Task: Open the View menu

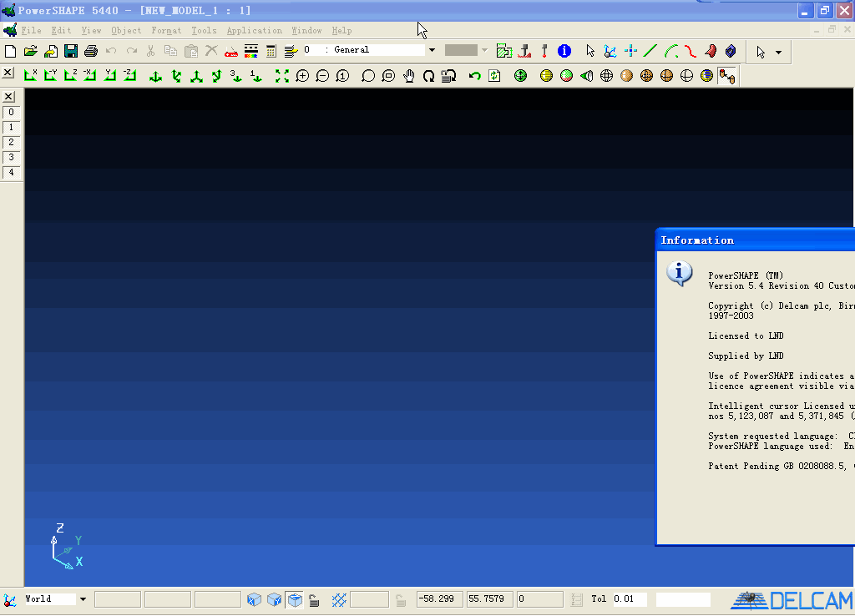Action: tap(92, 31)
